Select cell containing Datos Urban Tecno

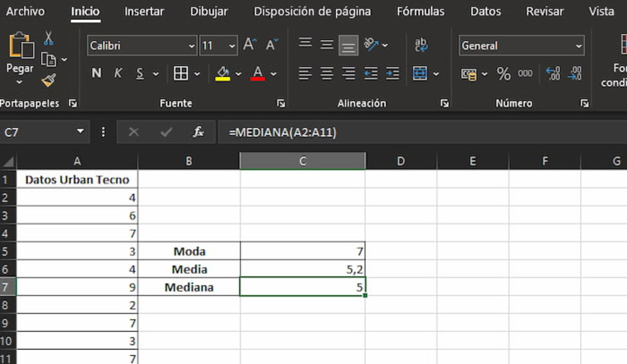(x=77, y=180)
